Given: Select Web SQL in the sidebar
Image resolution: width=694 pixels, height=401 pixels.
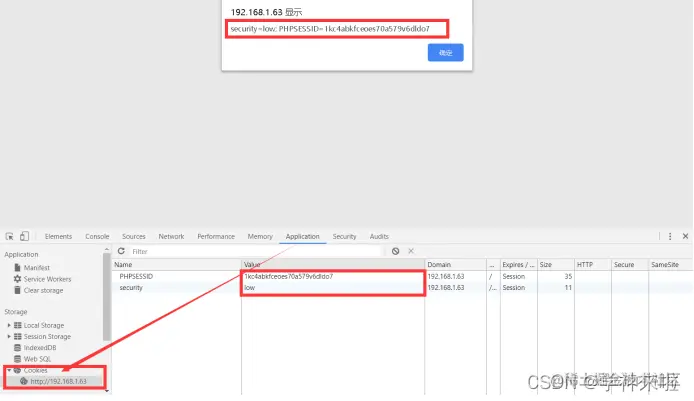Looking at the screenshot, I should coord(37,359).
